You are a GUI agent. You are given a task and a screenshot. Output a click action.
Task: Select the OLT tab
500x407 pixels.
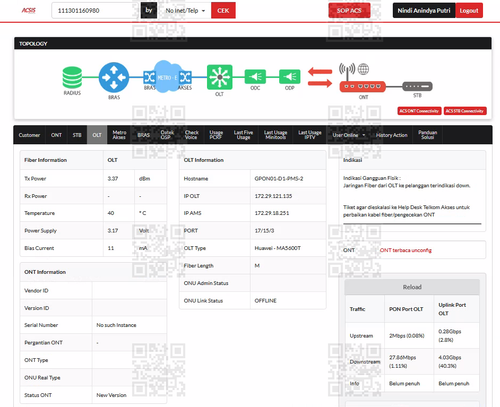pos(97,135)
